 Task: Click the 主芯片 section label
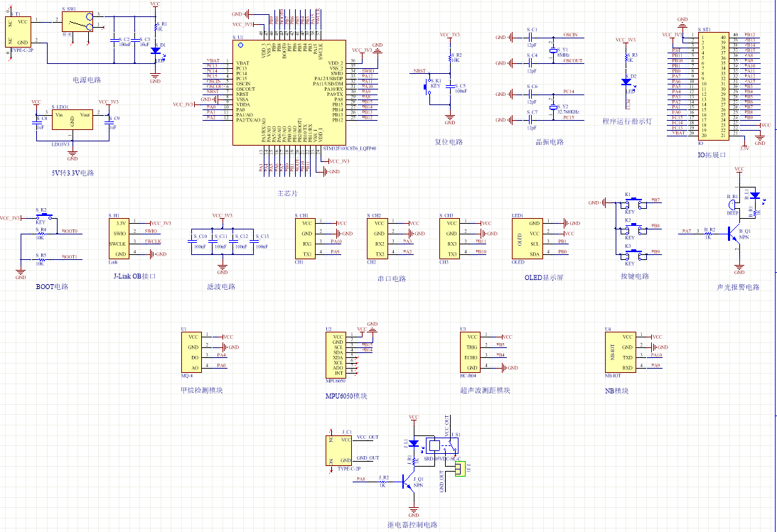coord(287,193)
